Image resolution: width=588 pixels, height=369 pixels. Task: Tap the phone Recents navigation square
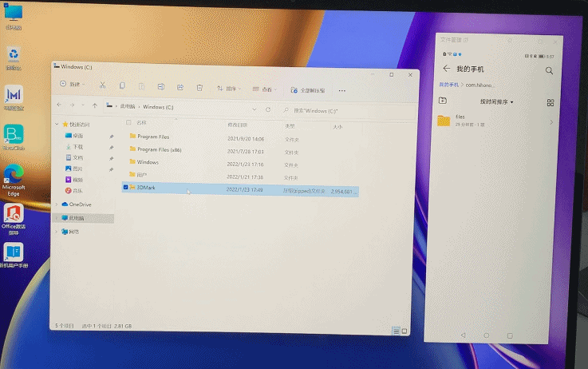(510, 335)
